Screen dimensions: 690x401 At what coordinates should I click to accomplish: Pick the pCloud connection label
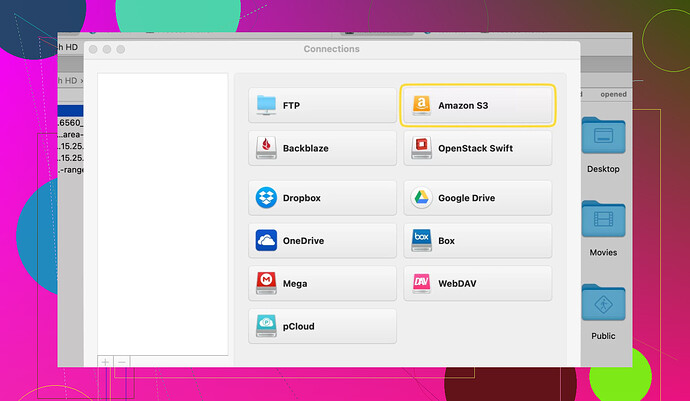pos(298,326)
